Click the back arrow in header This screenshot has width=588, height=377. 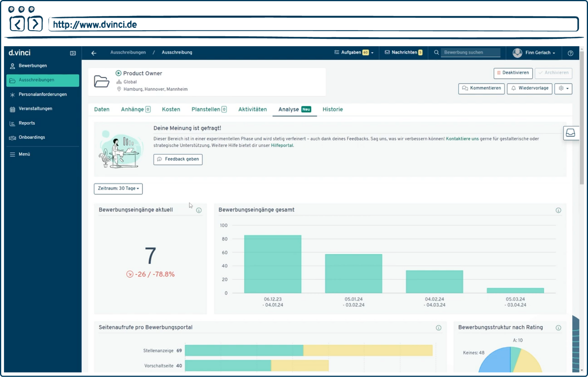tap(94, 53)
